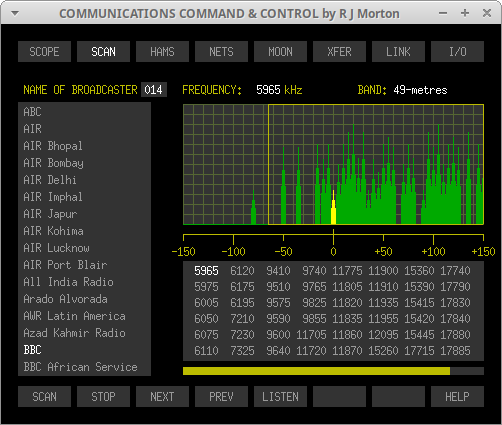This screenshot has width=502, height=425.
Task: Select frequency 11775 in the table
Action: click(347, 271)
